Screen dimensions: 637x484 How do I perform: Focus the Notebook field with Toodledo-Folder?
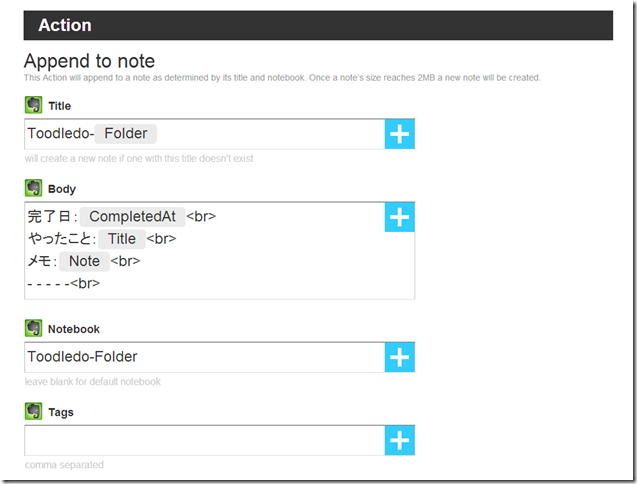click(204, 357)
